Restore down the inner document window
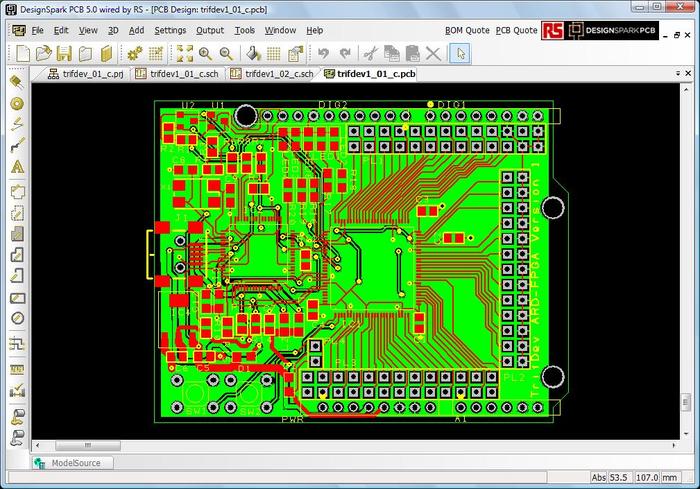Viewport: 700px width, 489px height. [x=677, y=35]
